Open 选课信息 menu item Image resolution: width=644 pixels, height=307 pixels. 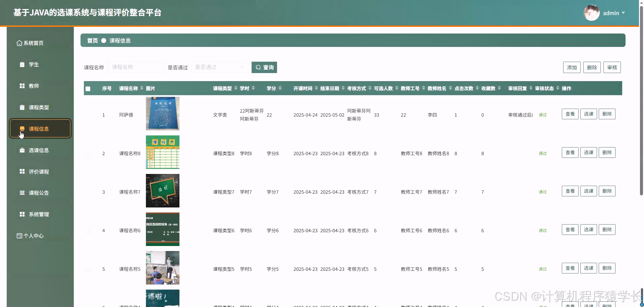pyautogui.click(x=40, y=150)
